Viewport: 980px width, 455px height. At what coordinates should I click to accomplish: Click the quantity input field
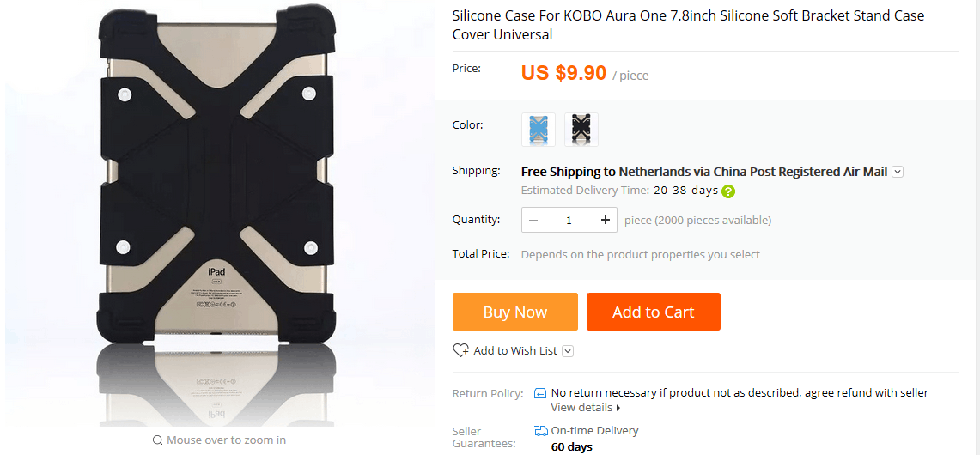point(569,221)
